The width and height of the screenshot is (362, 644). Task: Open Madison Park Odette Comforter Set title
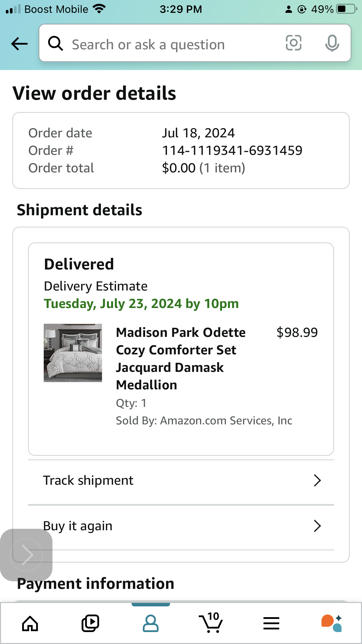(181, 359)
